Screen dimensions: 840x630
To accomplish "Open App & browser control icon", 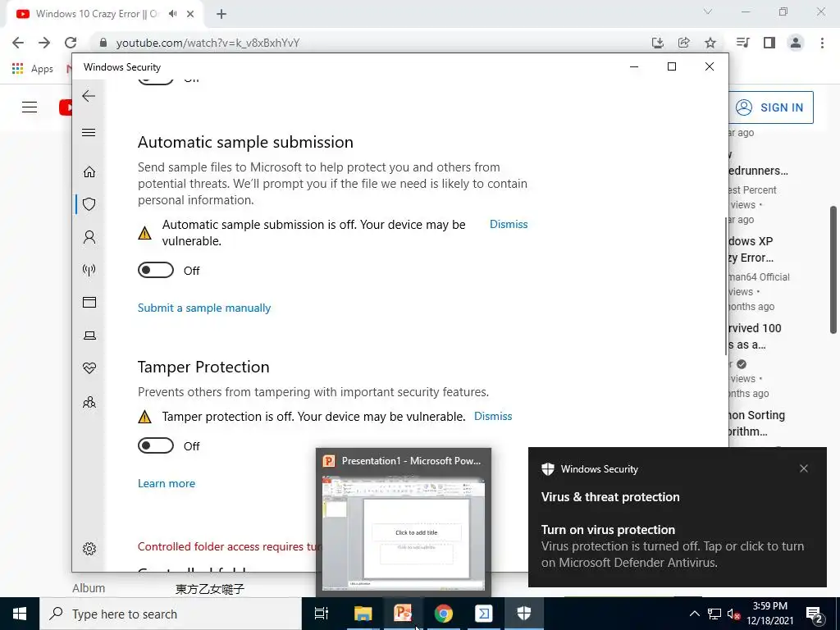I will pos(89,302).
